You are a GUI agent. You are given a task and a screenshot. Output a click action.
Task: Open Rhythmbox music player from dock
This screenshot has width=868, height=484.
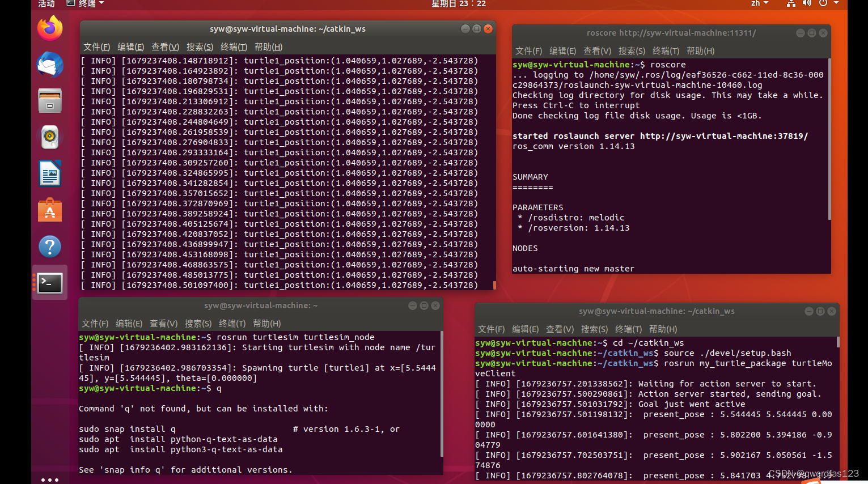coord(50,137)
